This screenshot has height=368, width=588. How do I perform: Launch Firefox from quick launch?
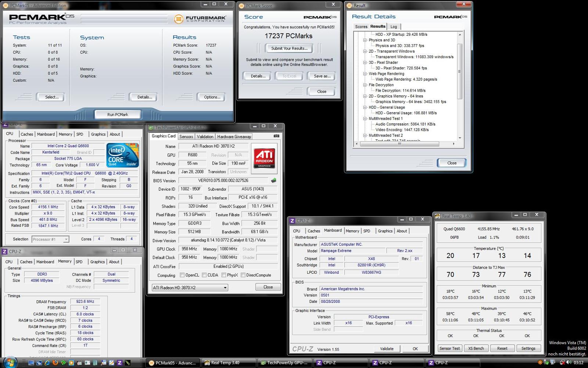(55, 363)
